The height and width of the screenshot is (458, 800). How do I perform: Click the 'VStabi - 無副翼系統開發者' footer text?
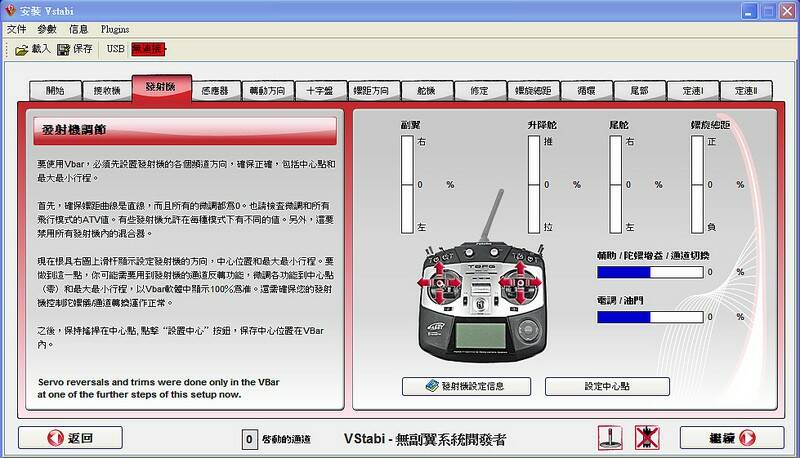tap(424, 439)
